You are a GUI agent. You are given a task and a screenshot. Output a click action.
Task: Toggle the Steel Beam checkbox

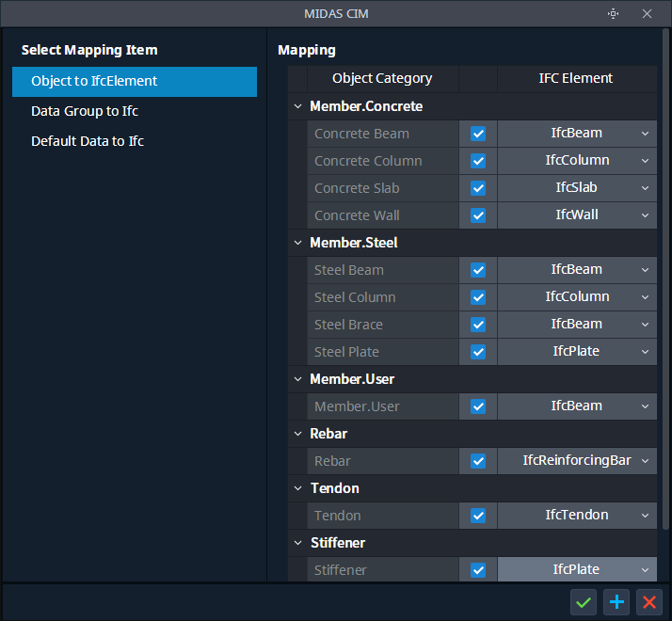pos(478,270)
